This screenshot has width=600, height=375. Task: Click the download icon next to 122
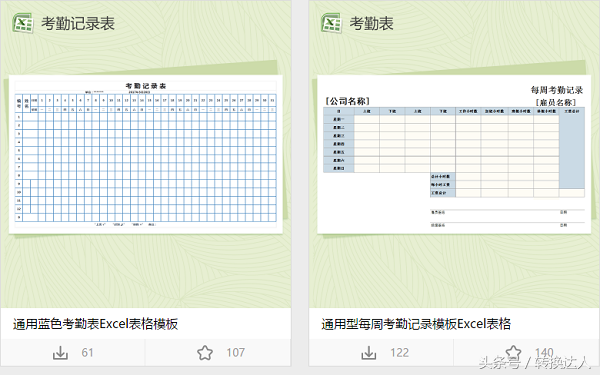coord(369,353)
